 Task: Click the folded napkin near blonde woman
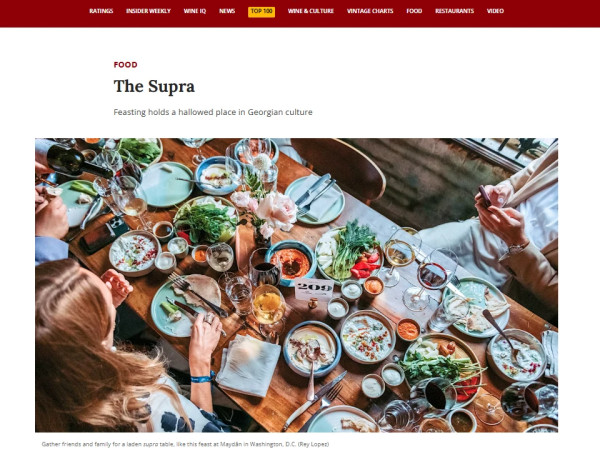coord(249,365)
